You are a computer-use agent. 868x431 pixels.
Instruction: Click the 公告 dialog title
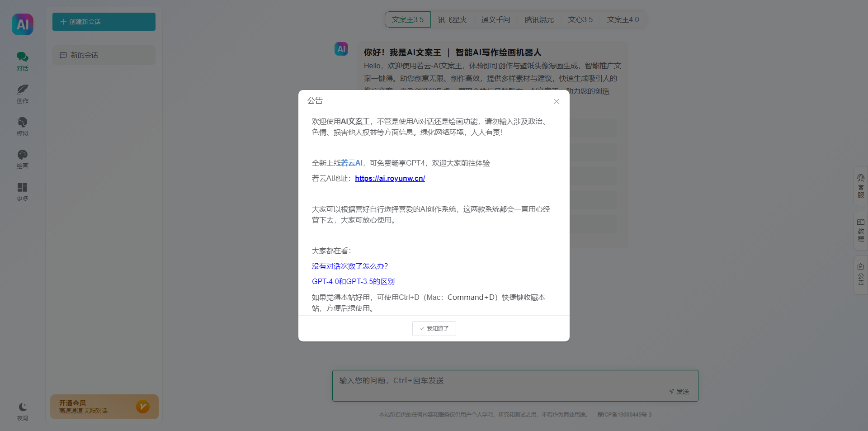(x=315, y=100)
